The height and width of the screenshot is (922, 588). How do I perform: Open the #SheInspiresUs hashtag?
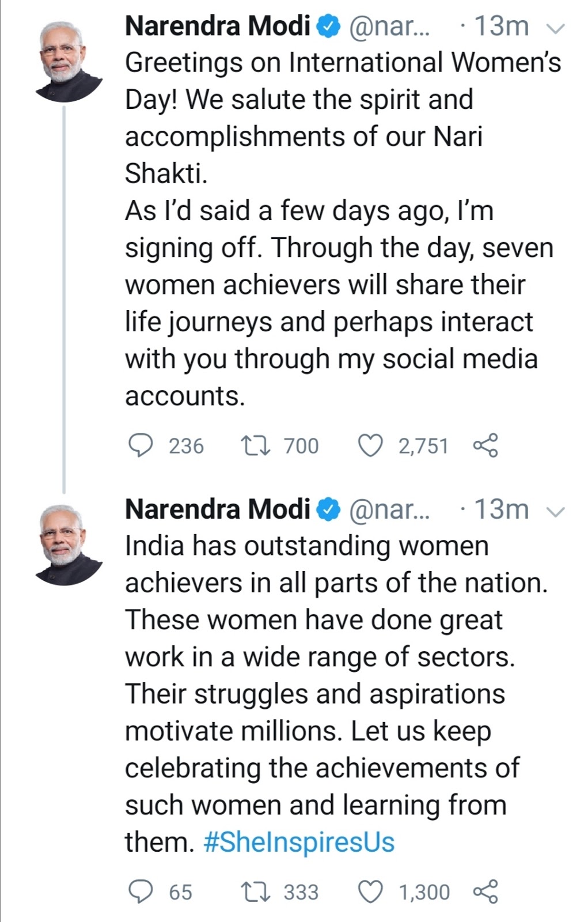[x=299, y=842]
